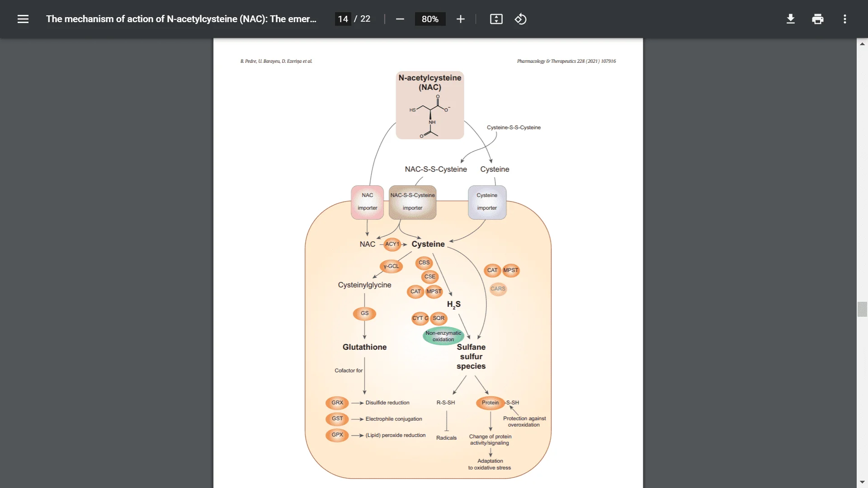Click the bold 'Cysteine' label inside cell
Viewport: 868px width, 488px height.
tap(428, 244)
